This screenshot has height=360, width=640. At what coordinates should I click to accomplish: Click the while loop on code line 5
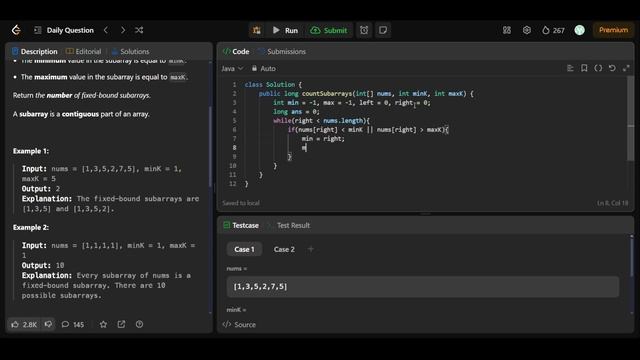click(321, 121)
